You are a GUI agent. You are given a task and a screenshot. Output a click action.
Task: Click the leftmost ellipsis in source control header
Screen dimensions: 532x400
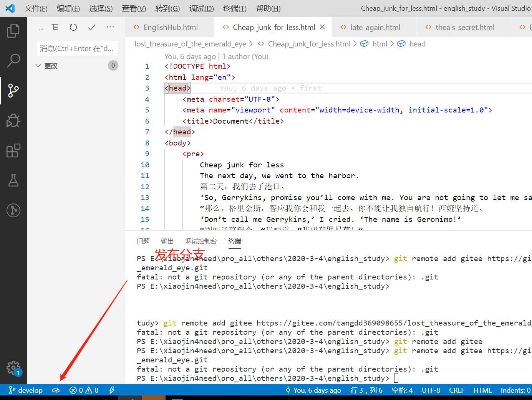[x=41, y=28]
